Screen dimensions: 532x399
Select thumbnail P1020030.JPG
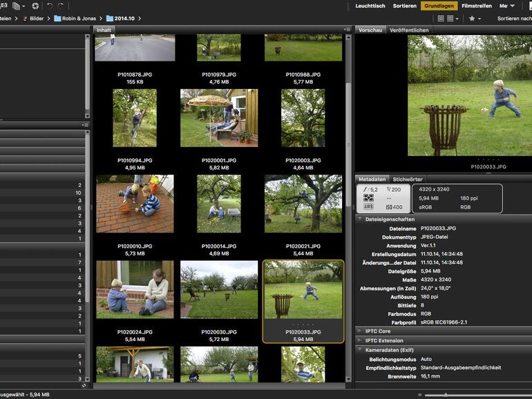click(x=219, y=289)
